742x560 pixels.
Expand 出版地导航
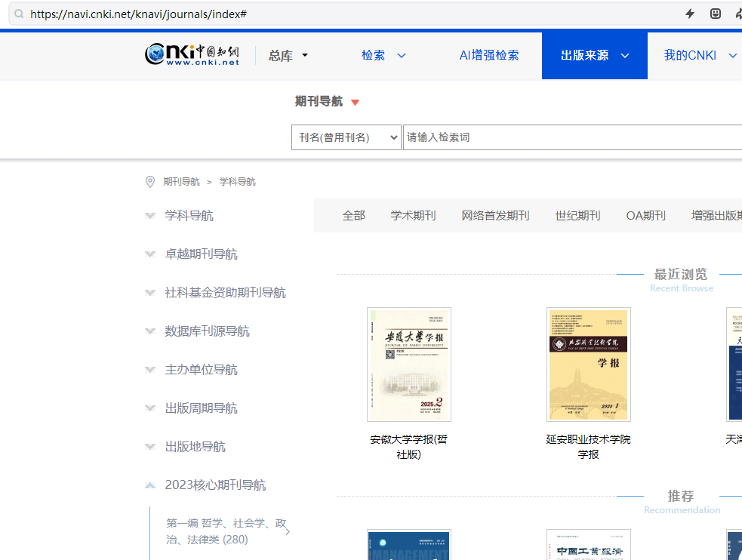pos(195,447)
